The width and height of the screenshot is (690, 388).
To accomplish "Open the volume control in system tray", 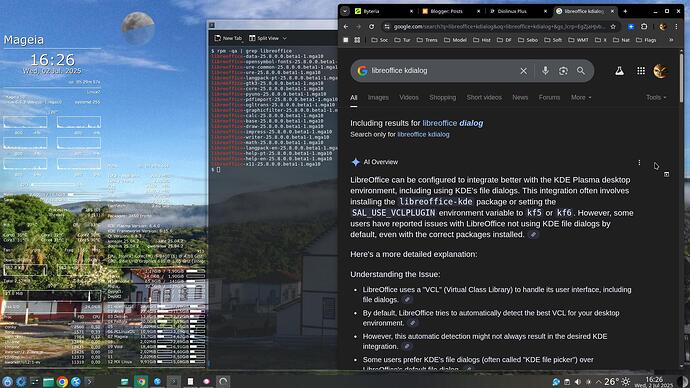I will [x=577, y=382].
